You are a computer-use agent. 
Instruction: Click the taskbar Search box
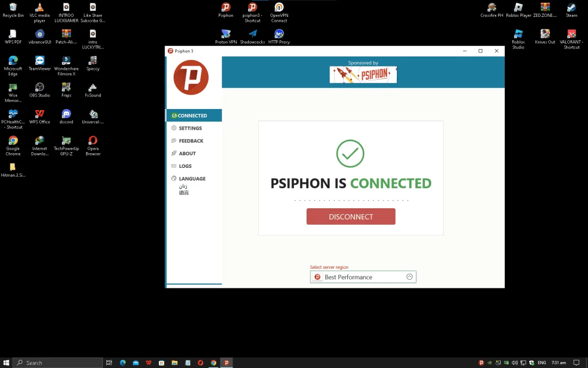click(x=58, y=363)
